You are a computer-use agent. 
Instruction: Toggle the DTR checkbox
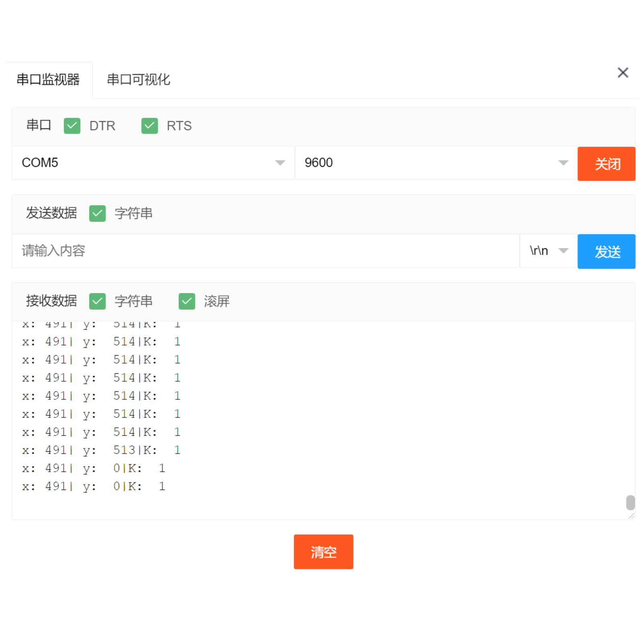(72, 126)
